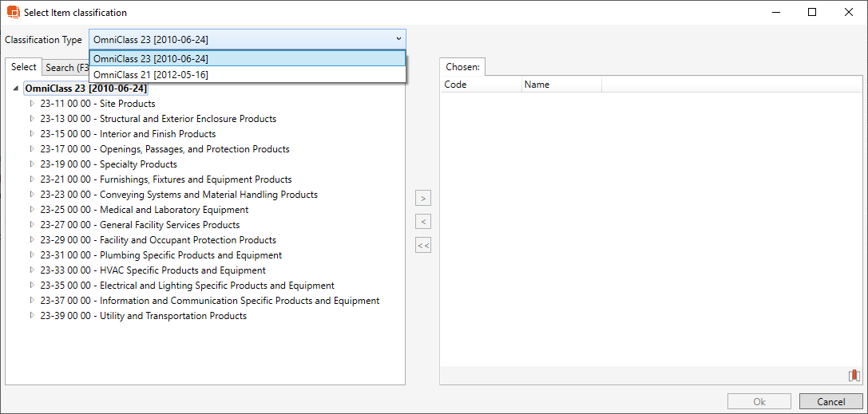Pick OmniClass 23 [2010-06-24] option in list
Image resolution: width=868 pixels, height=414 pixels.
click(151, 58)
